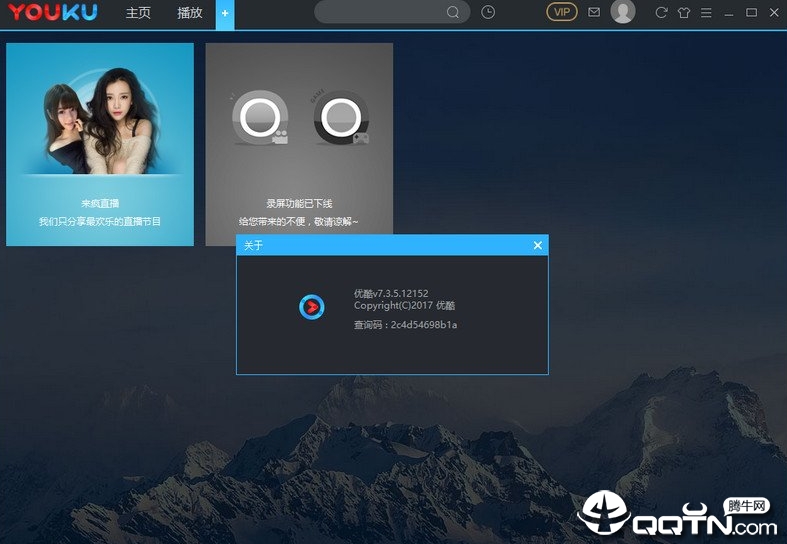Hit the refresh arrow icon
The height and width of the screenshot is (544, 787).
(x=661, y=12)
